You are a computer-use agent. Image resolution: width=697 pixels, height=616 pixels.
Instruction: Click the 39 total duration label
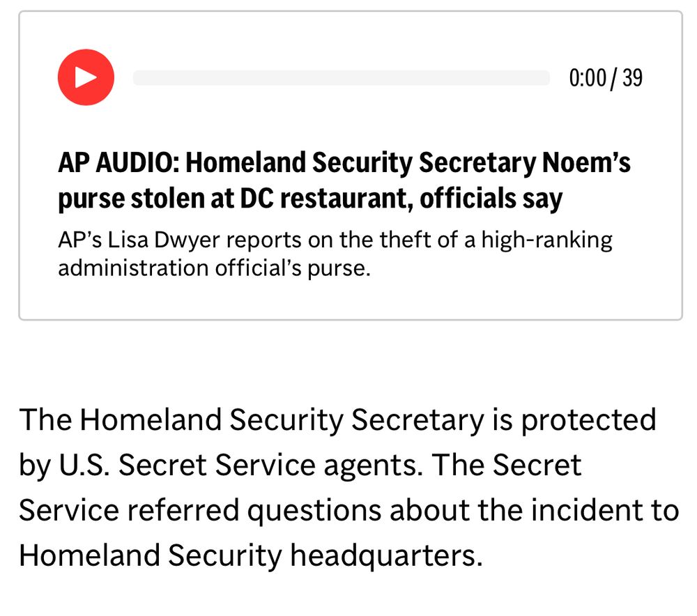(632, 77)
